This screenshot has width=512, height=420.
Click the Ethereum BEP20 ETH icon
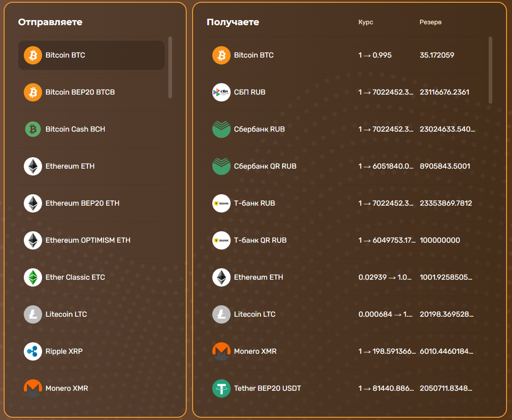point(33,203)
